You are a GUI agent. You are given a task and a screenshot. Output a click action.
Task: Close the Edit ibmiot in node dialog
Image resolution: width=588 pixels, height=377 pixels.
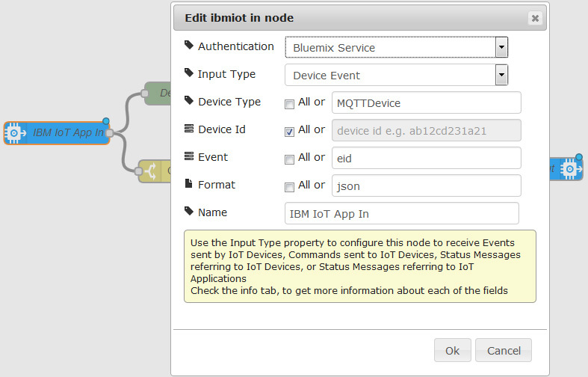[x=535, y=18]
